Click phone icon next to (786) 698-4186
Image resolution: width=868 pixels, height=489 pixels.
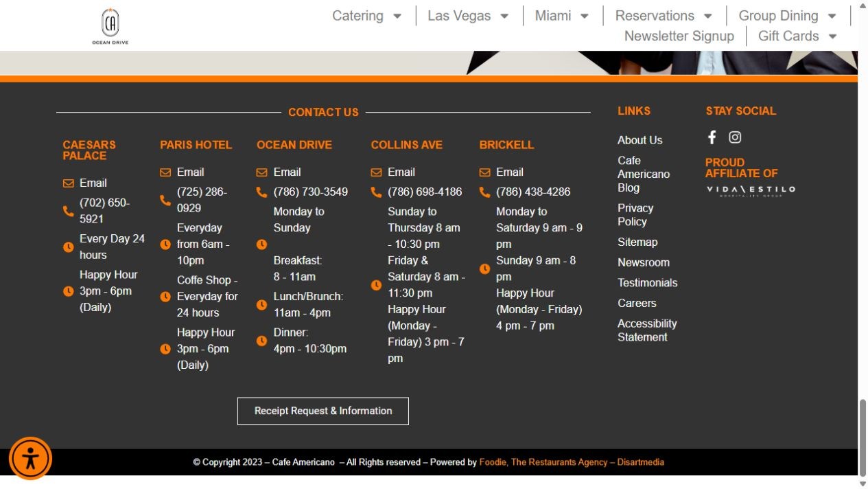(x=376, y=192)
